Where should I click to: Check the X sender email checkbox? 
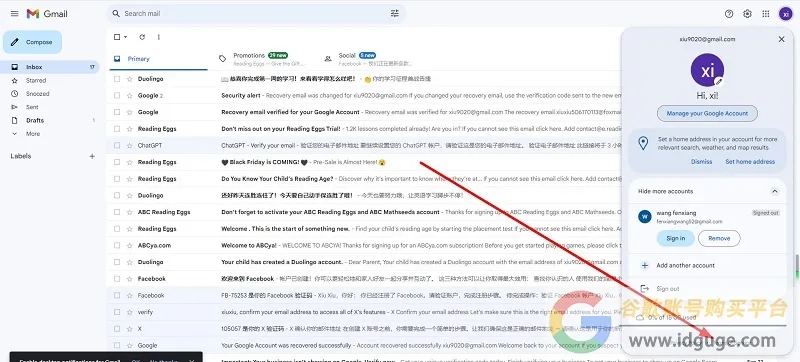[117, 329]
